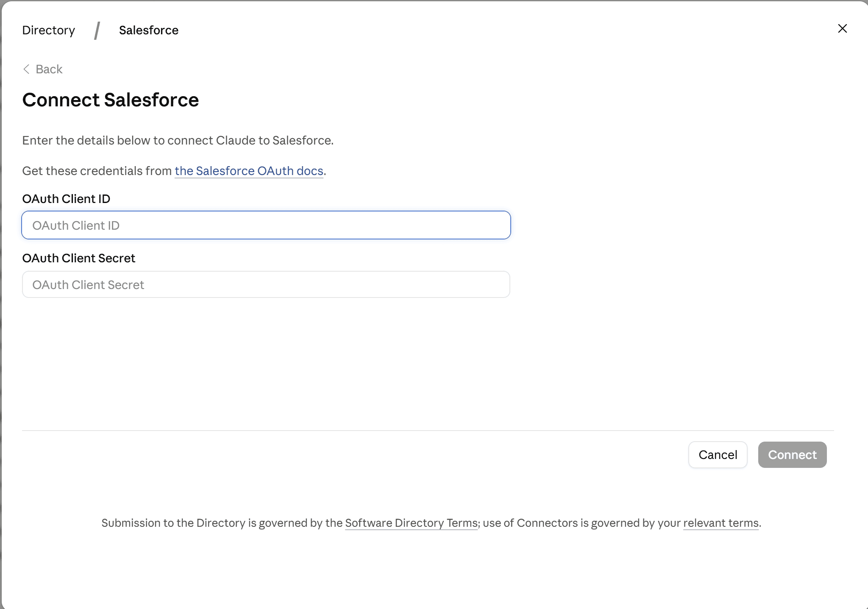Open the relevant terms link
Image resolution: width=868 pixels, height=609 pixels.
tap(721, 523)
